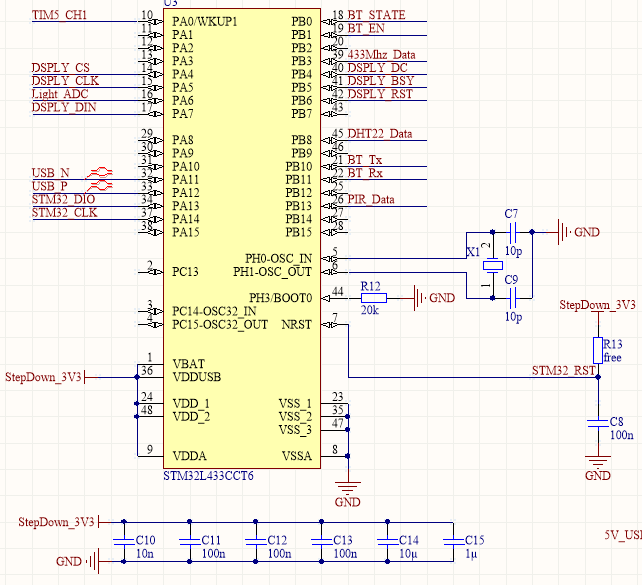Viewport: 642px width, 585px height.
Task: Click the STM32_DIO net label
Action: (x=63, y=199)
